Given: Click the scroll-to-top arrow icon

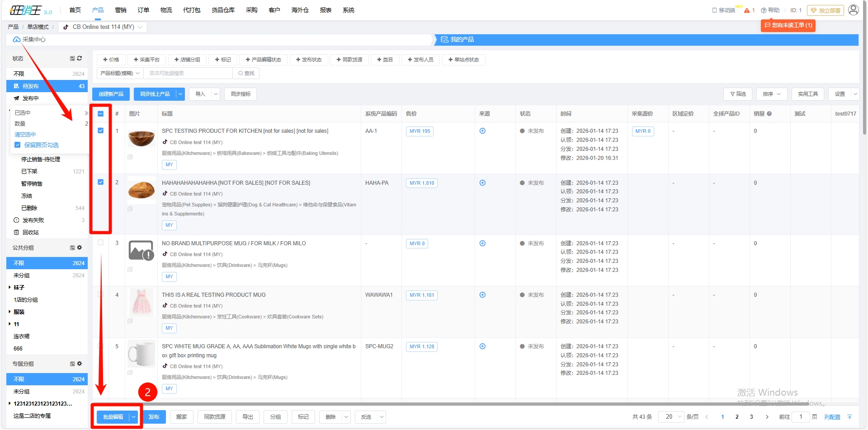Looking at the screenshot, I should coord(849,417).
